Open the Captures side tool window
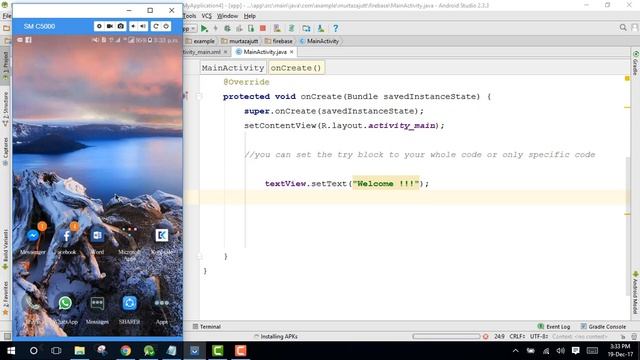The width and height of the screenshot is (640, 360). 5,151
